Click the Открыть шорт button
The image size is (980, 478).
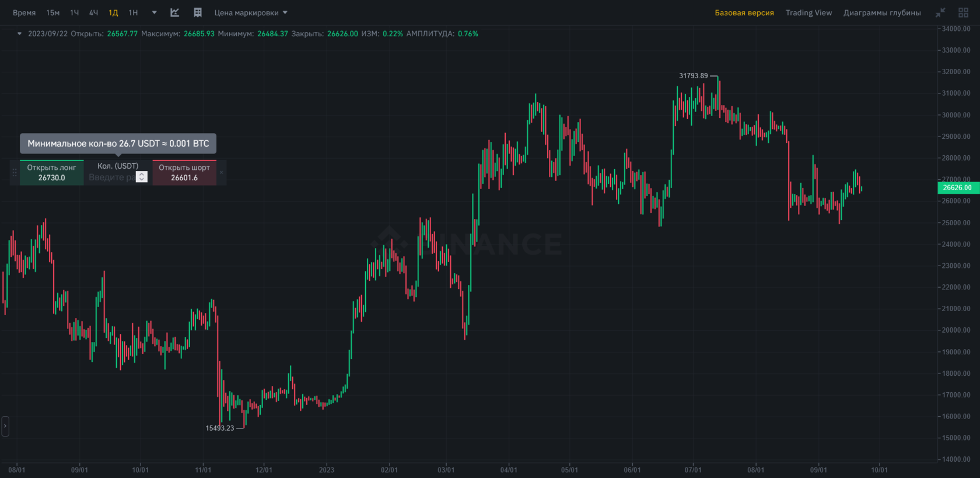point(184,173)
